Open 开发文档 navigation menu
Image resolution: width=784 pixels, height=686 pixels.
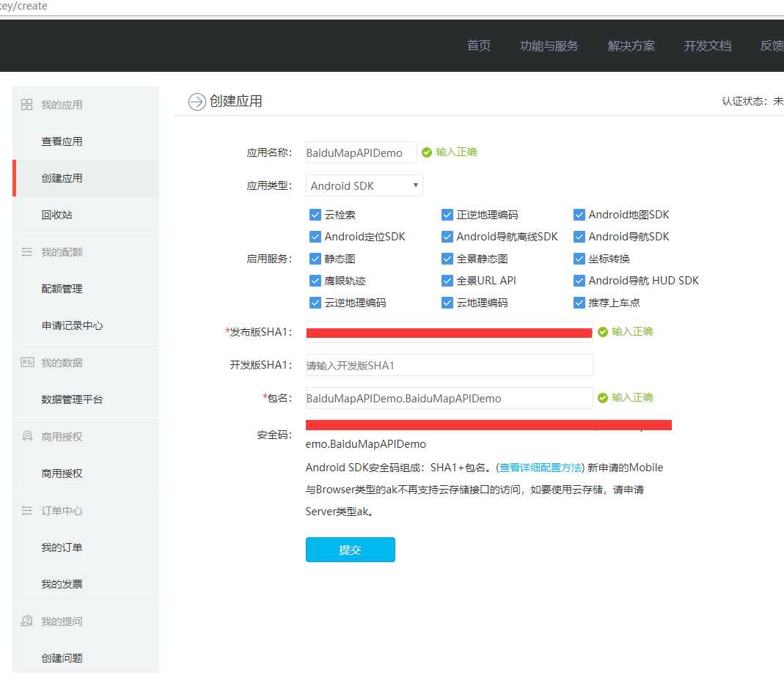(707, 45)
